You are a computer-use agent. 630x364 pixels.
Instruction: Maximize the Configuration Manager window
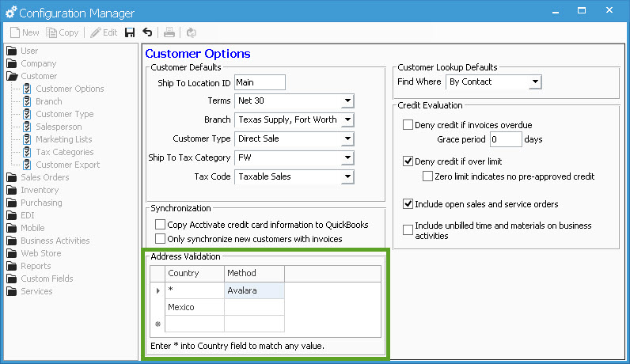pos(582,10)
